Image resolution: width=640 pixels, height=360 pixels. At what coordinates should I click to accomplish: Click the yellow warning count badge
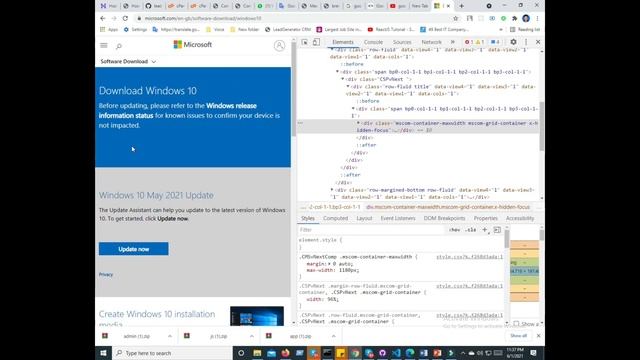pos(480,42)
